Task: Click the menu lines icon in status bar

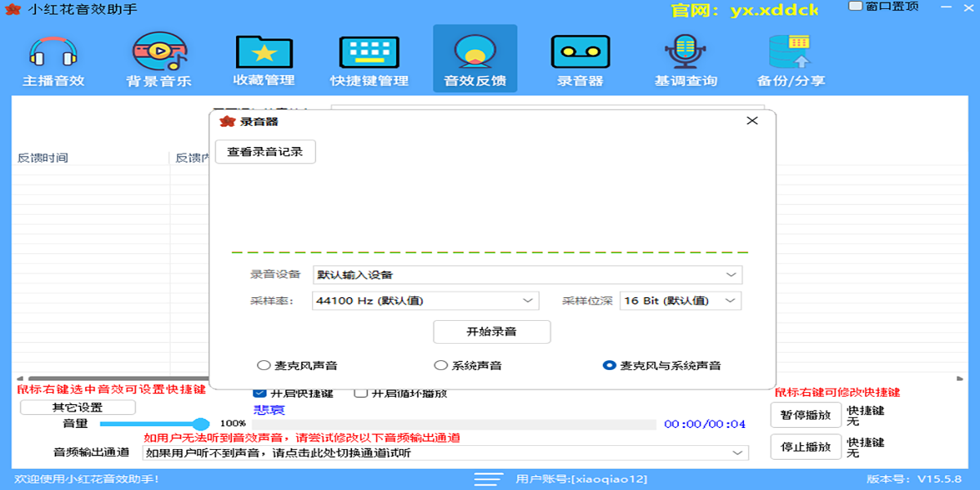Action: point(489,479)
